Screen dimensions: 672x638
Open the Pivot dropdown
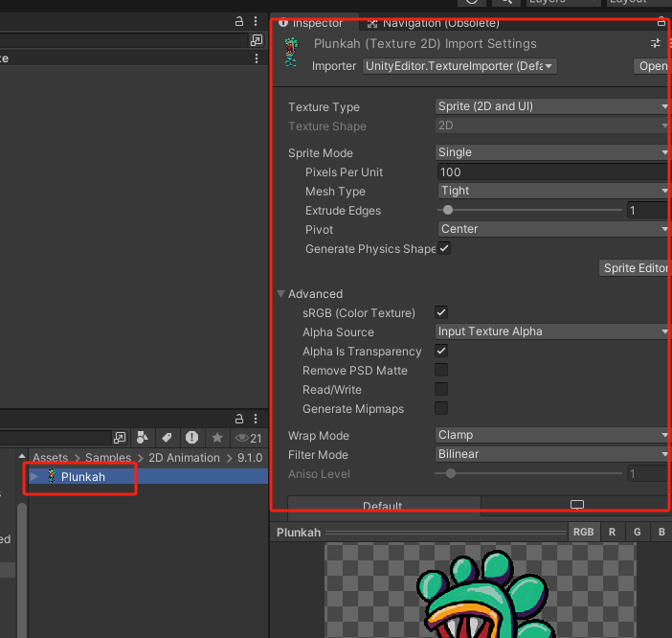[554, 229]
